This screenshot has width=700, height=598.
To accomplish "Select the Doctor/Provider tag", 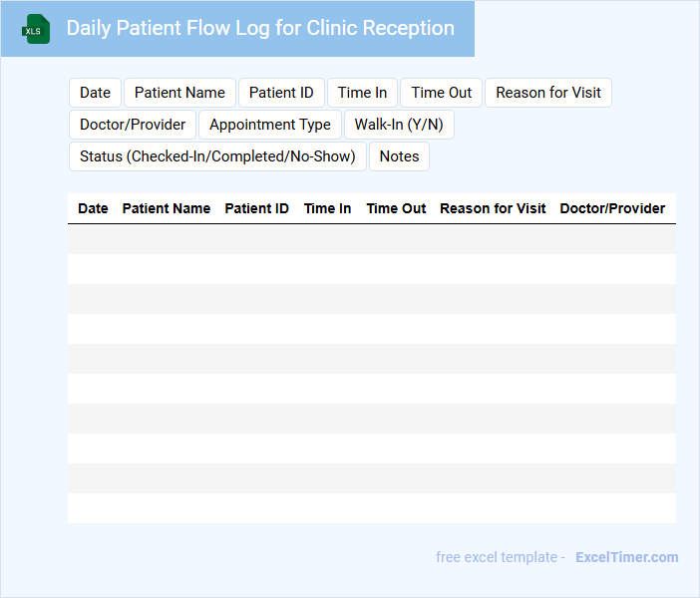I will click(x=133, y=125).
